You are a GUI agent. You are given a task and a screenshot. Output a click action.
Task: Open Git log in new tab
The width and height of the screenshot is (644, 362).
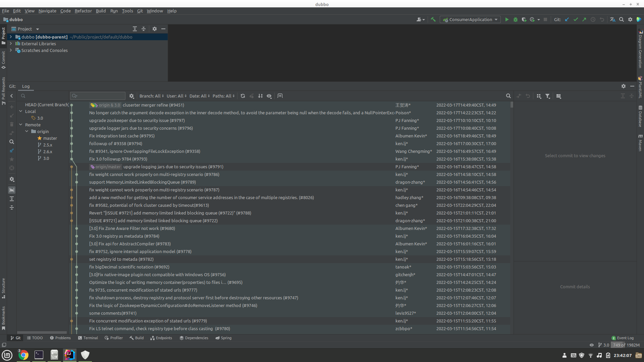click(x=280, y=96)
